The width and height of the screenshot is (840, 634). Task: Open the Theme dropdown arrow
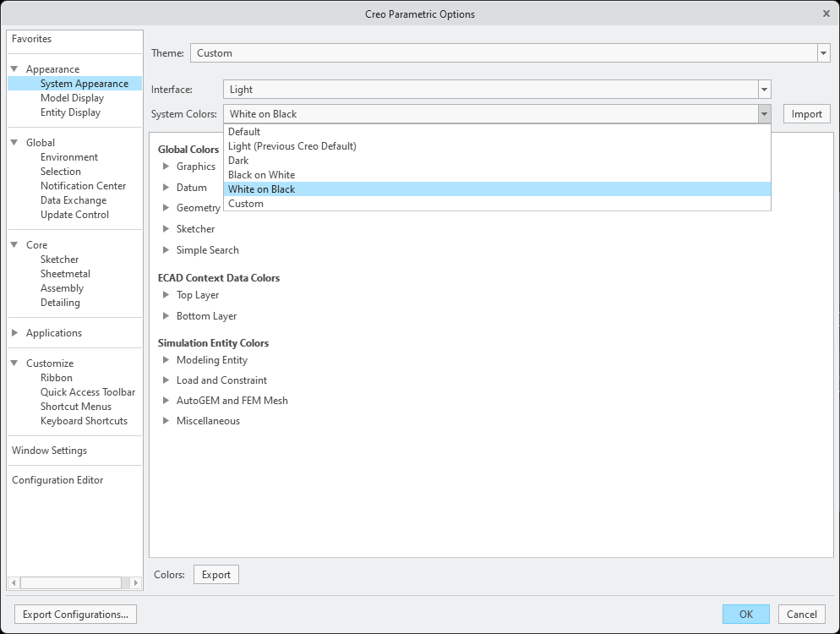(x=824, y=53)
